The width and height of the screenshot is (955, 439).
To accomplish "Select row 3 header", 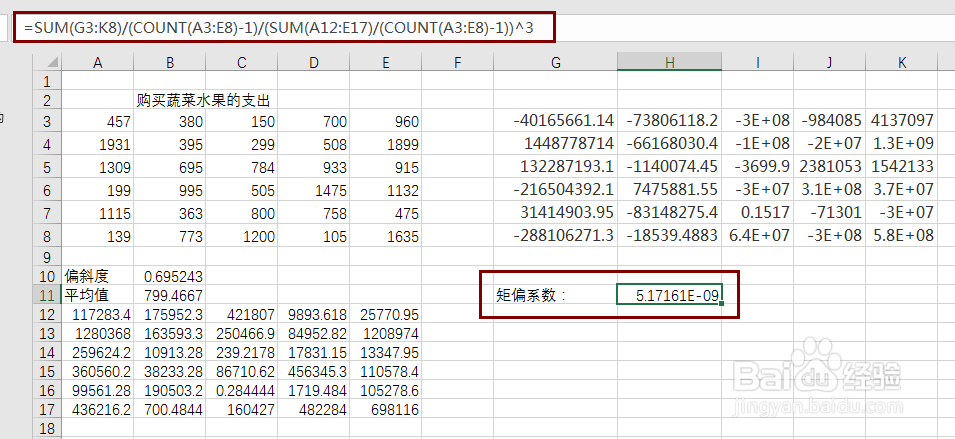I will click(49, 121).
